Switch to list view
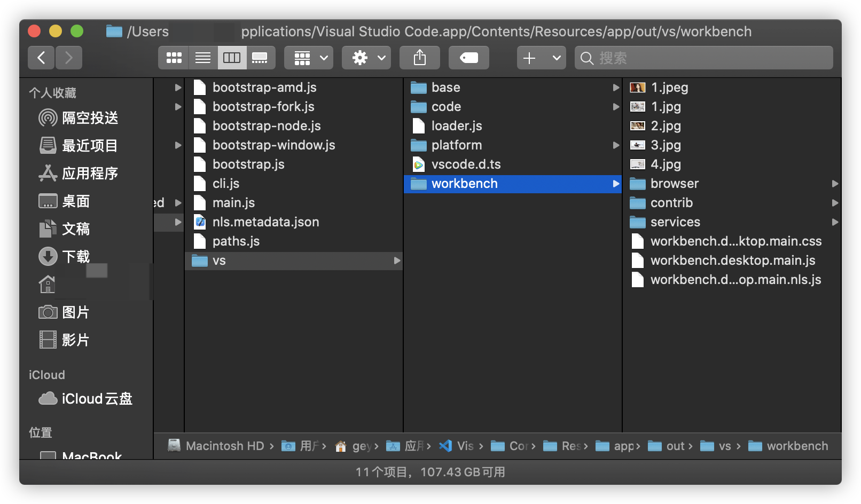861x504 pixels. point(203,58)
